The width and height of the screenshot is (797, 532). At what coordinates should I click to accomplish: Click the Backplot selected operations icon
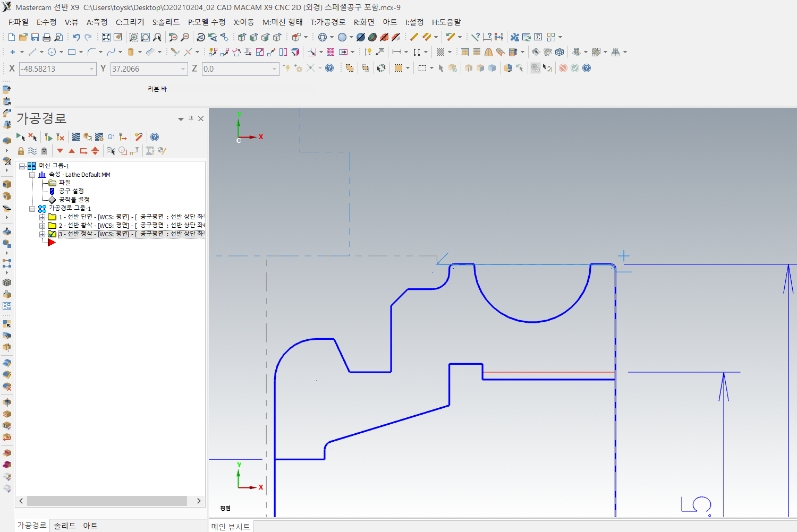coord(76,137)
